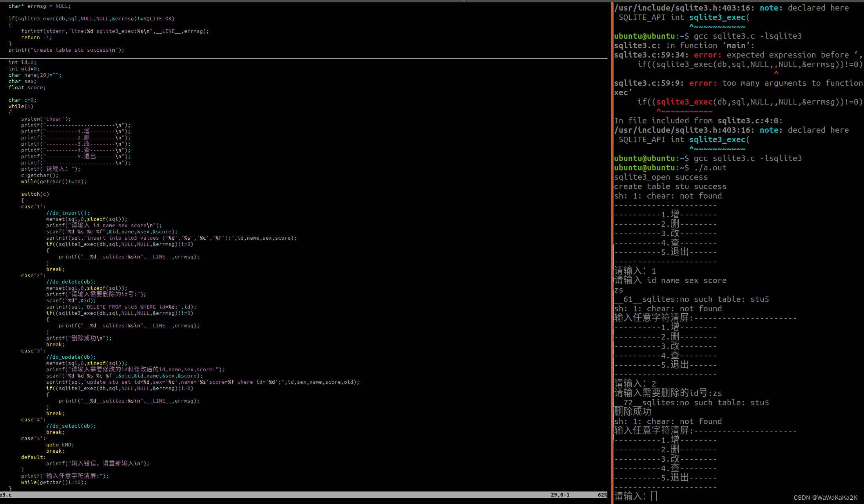This screenshot has width=864, height=504.
Task: Click the switch(c) statement in code
Action: (x=35, y=194)
